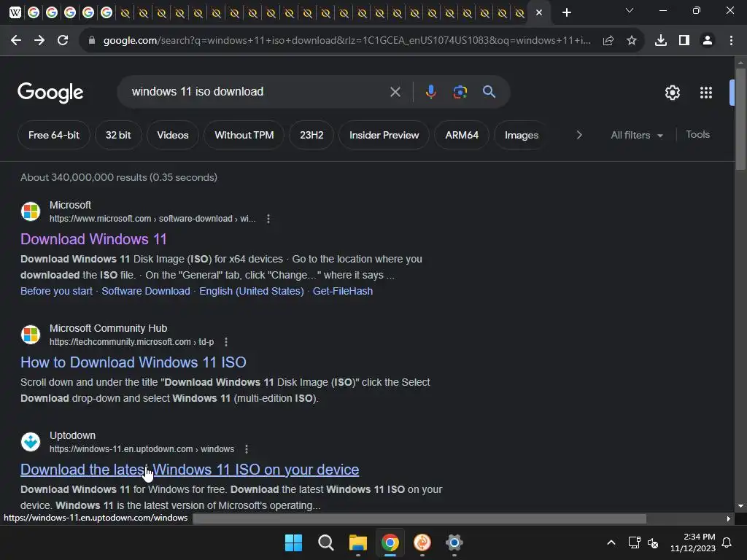Open the notifications bell in the tray

(727, 542)
